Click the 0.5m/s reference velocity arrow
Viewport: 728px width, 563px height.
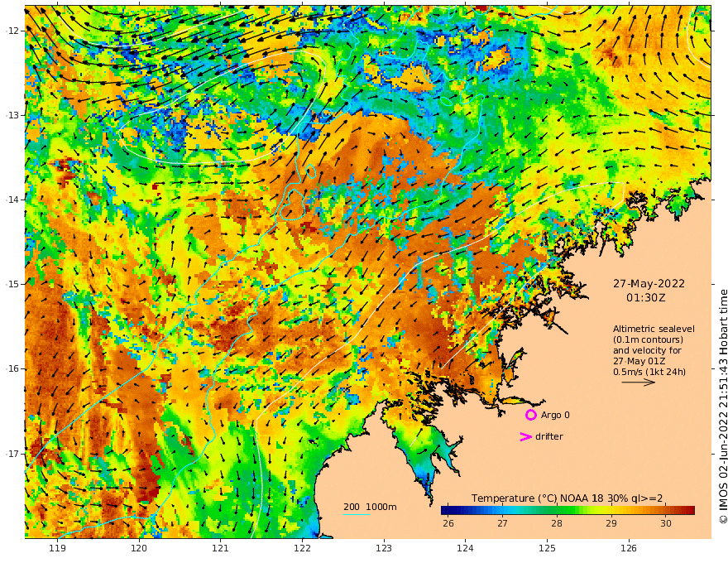(x=639, y=383)
